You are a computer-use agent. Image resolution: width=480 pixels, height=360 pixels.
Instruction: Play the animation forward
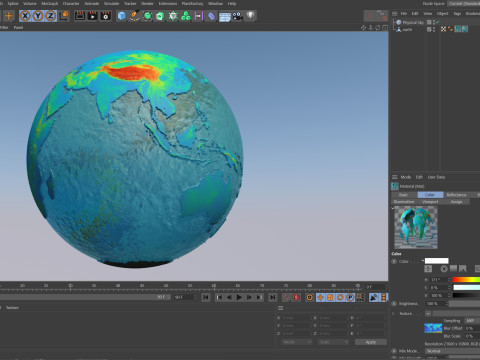(x=239, y=297)
